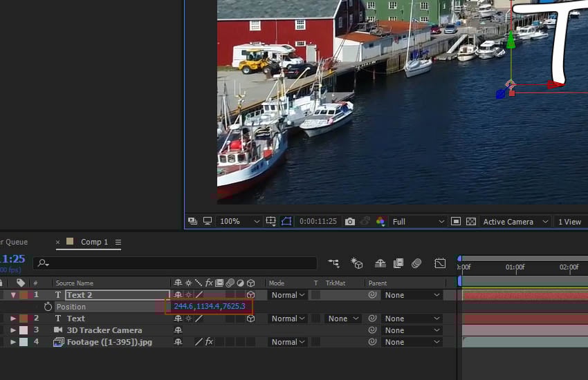Viewport: 588px width, 380px height.
Task: Click the channel and color management icon
Action: point(380,222)
